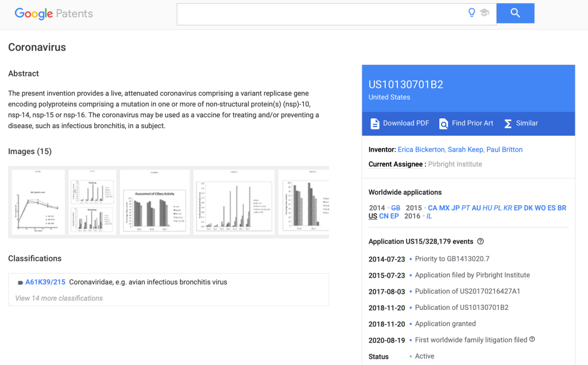
Task: Click the Similar sigma icon
Action: (508, 124)
